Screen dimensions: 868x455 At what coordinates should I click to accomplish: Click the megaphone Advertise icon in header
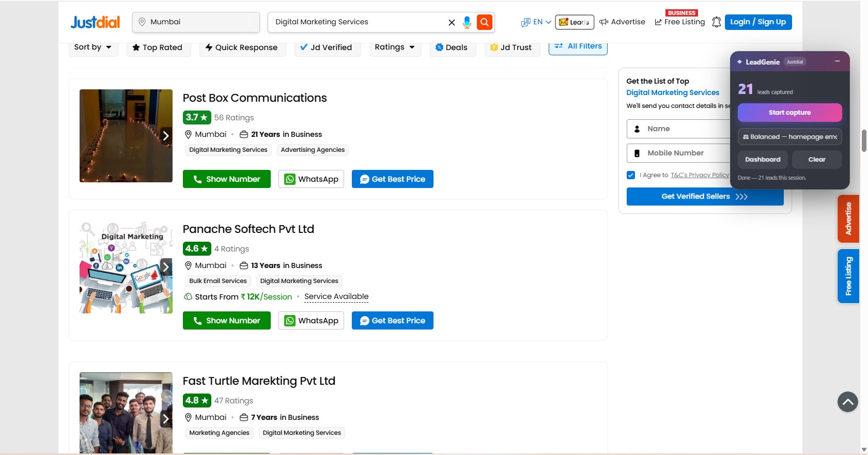tap(603, 22)
